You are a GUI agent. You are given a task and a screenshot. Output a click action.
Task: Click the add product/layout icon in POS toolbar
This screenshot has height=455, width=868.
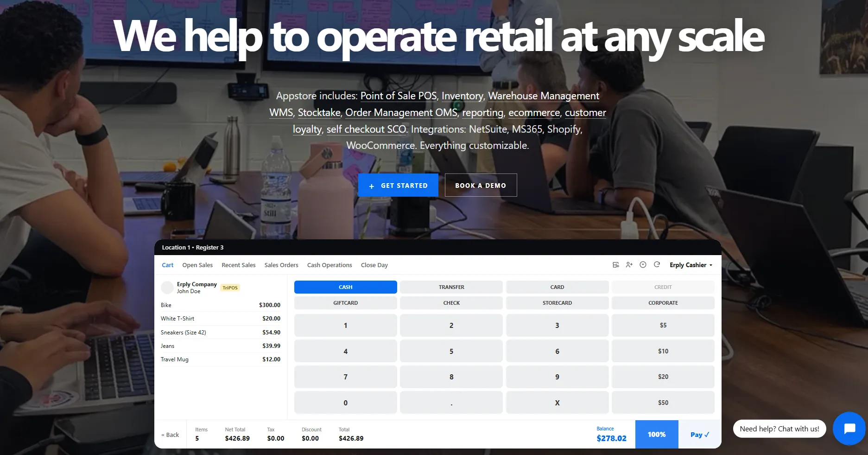point(616,265)
